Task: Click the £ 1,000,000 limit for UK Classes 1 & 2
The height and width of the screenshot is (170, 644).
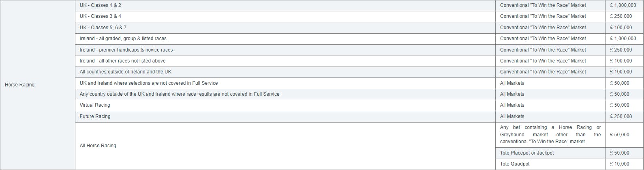Action: click(x=623, y=5)
